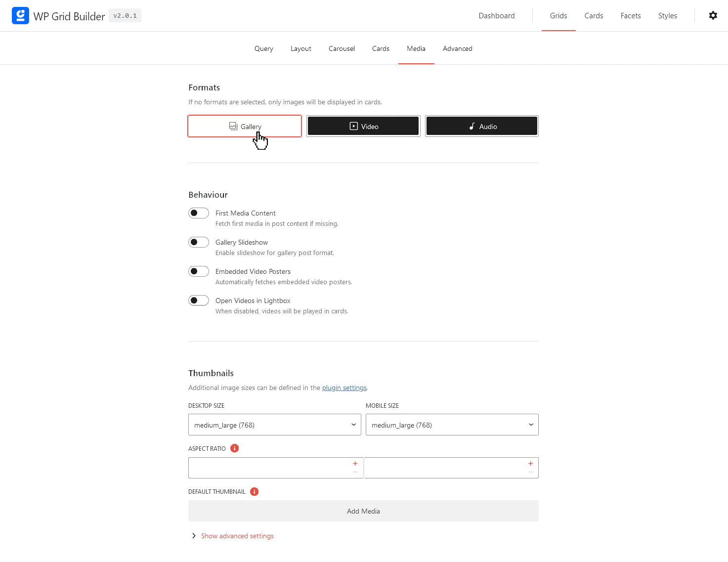Enable Open Videos in Lightbox
The width and height of the screenshot is (728, 562).
click(198, 300)
